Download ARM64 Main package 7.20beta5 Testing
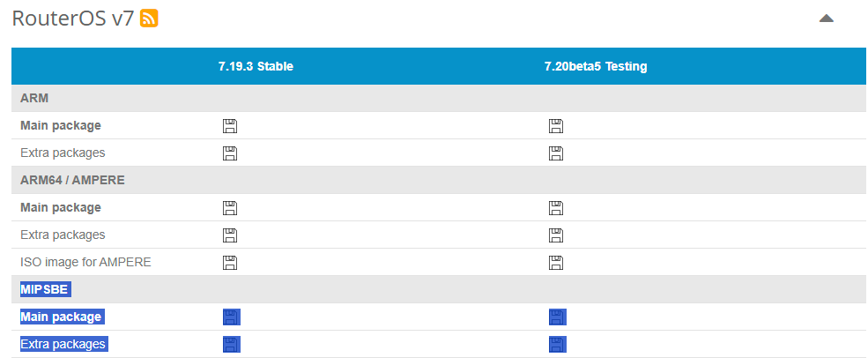 [556, 208]
